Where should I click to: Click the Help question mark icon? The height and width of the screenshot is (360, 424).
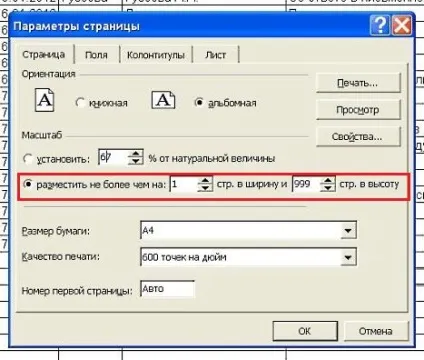pos(380,25)
